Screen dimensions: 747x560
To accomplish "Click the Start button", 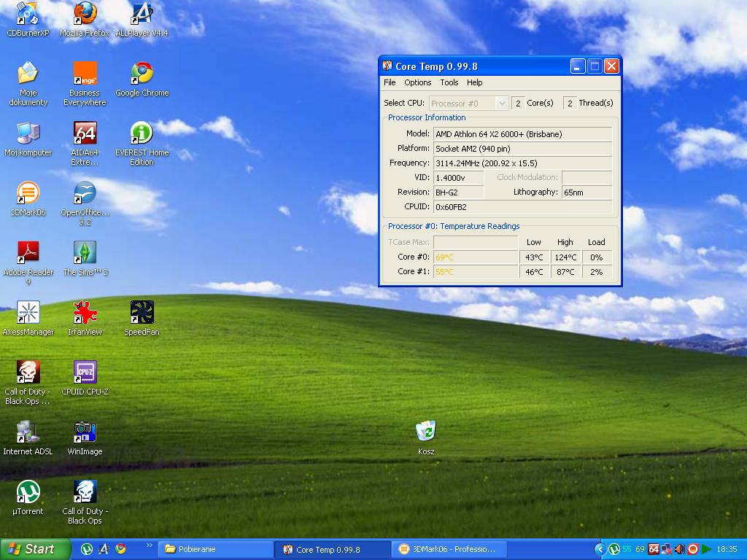I will [35, 549].
